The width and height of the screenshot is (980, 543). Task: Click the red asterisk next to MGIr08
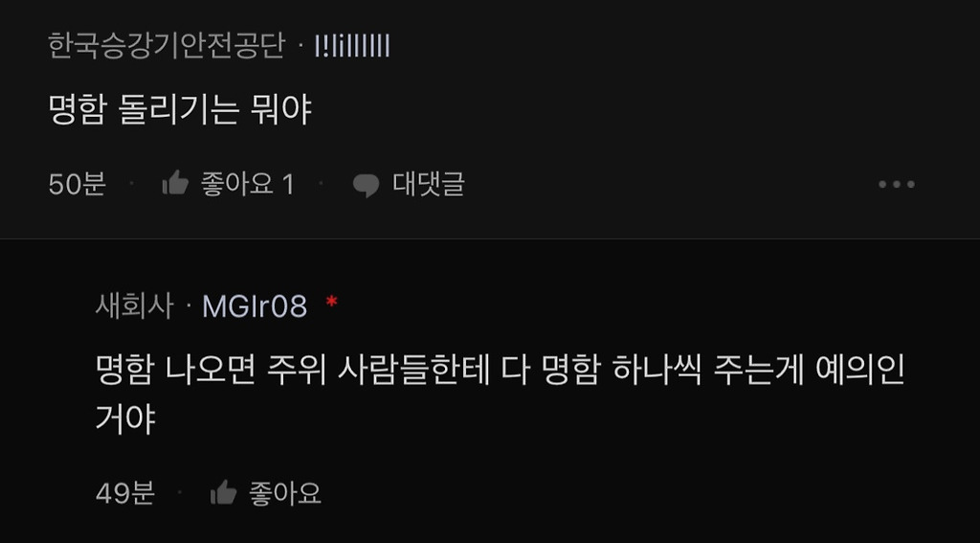[x=332, y=303]
